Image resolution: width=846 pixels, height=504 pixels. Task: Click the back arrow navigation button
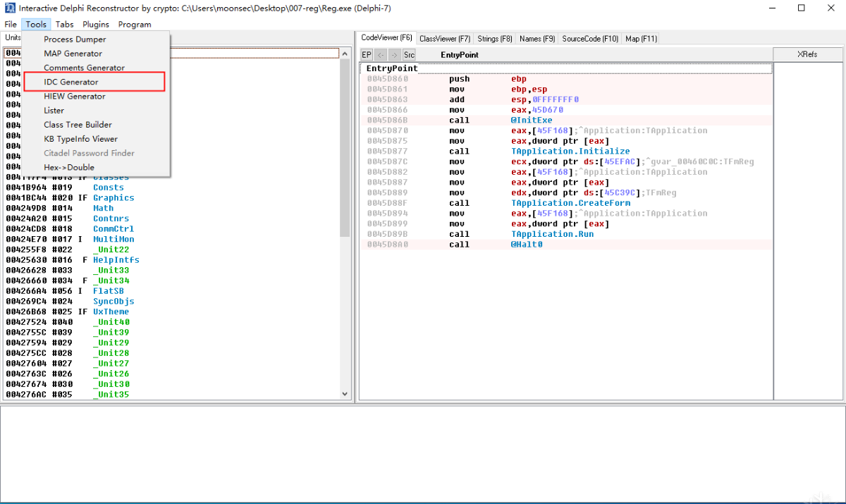point(381,55)
